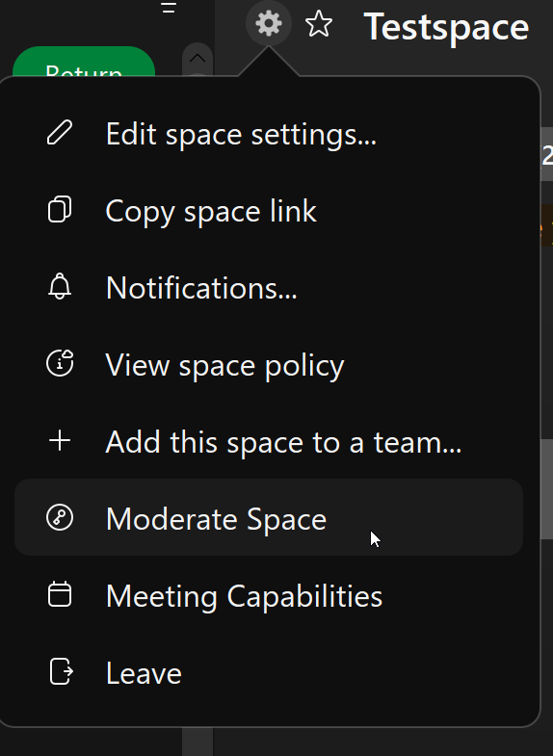Favorite the space with the star icon
The width and height of the screenshot is (553, 756).
pyautogui.click(x=319, y=24)
